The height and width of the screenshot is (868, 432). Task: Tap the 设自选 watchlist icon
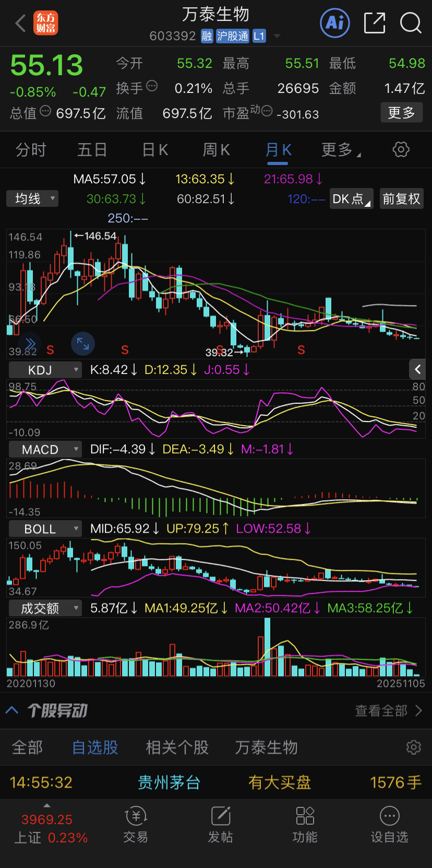pyautogui.click(x=389, y=825)
